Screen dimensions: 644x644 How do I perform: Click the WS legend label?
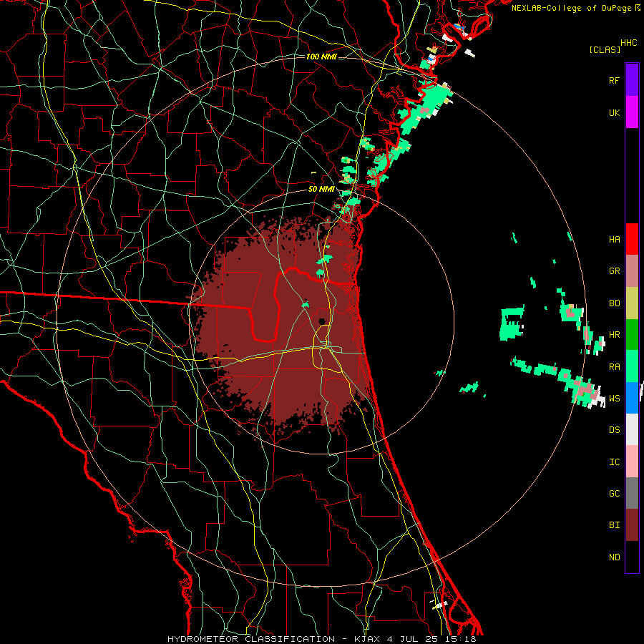(614, 399)
